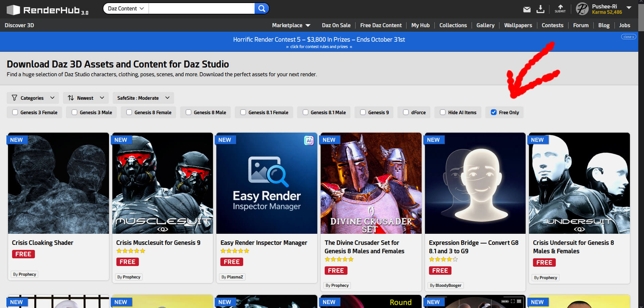
Task: Toggle the dForce checkbox
Action: coord(406,112)
